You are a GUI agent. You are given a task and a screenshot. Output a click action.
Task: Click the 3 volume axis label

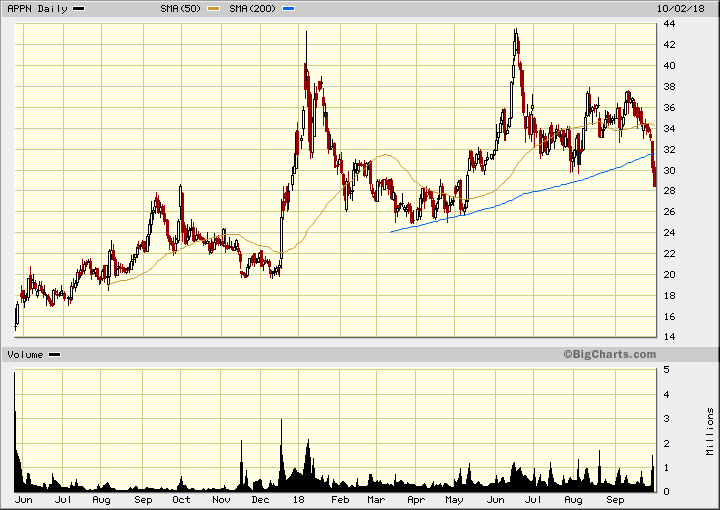[x=667, y=419]
